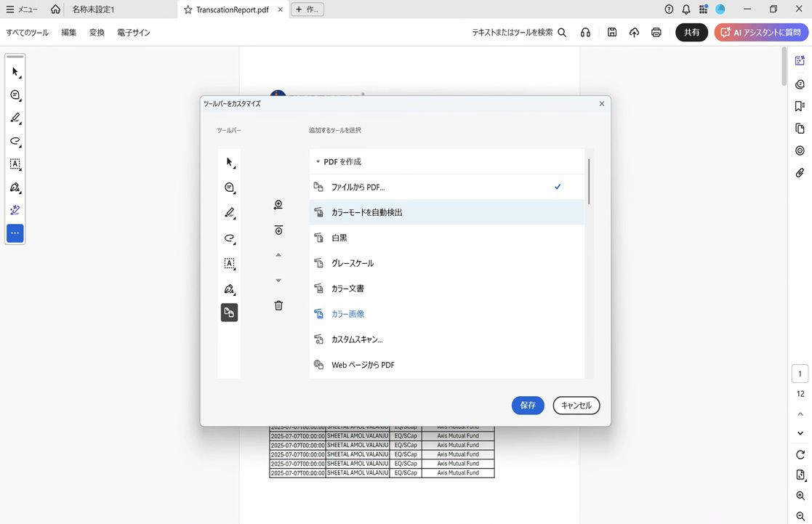Select the arrow selection tool
Viewport: 812px width, 524px height.
click(15, 71)
